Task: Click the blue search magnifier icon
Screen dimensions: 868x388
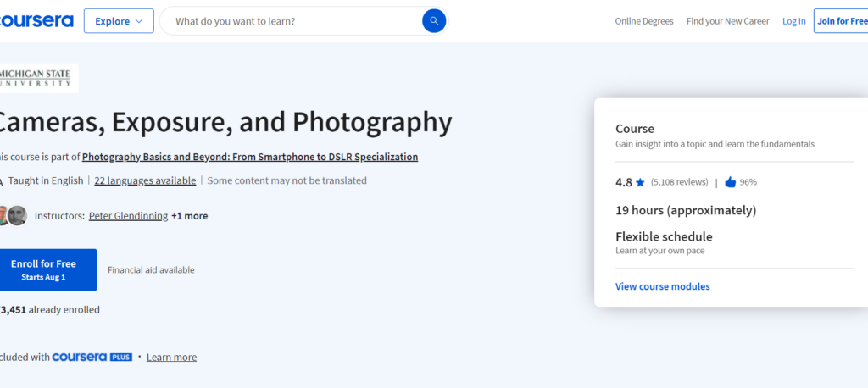Action: pyautogui.click(x=434, y=21)
